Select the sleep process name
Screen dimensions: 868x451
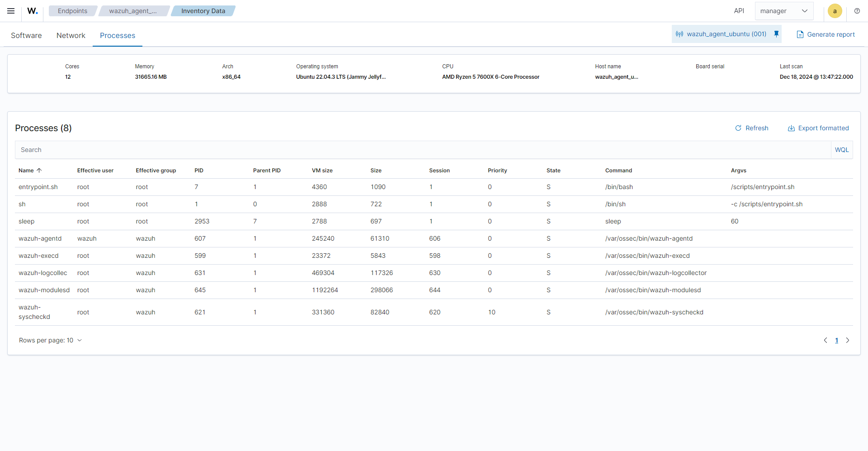tap(27, 221)
